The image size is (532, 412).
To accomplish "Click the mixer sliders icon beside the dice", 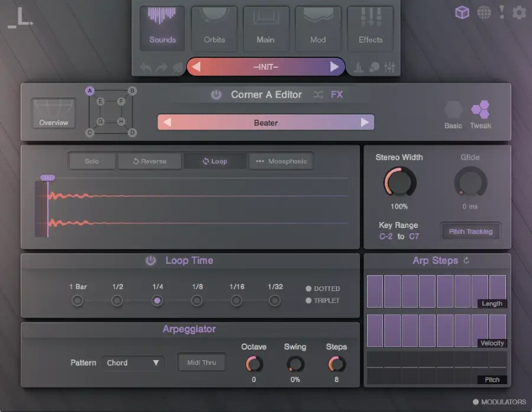I will pyautogui.click(x=388, y=66).
